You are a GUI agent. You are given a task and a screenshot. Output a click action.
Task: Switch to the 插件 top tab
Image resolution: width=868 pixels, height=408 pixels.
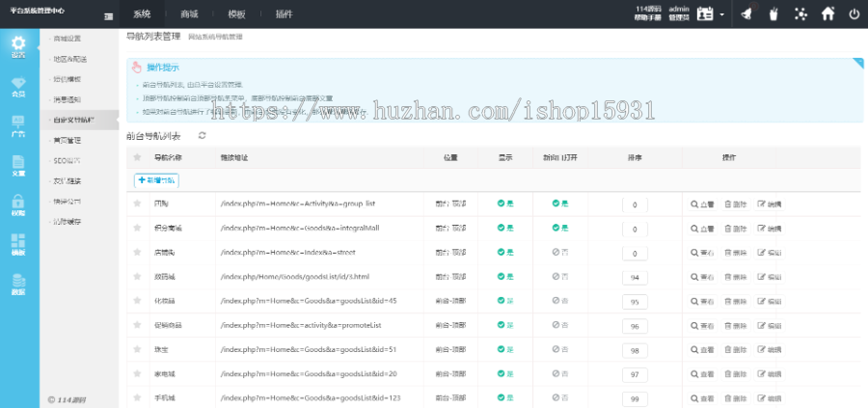click(285, 14)
